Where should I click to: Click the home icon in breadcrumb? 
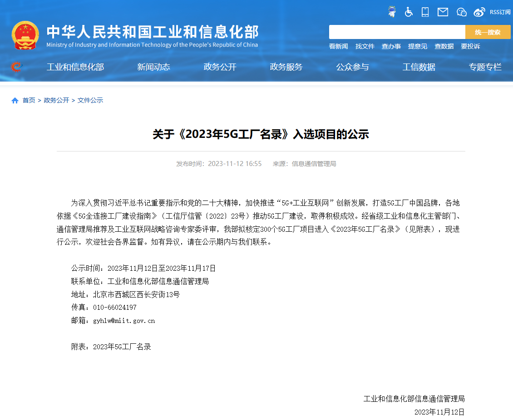pos(15,100)
